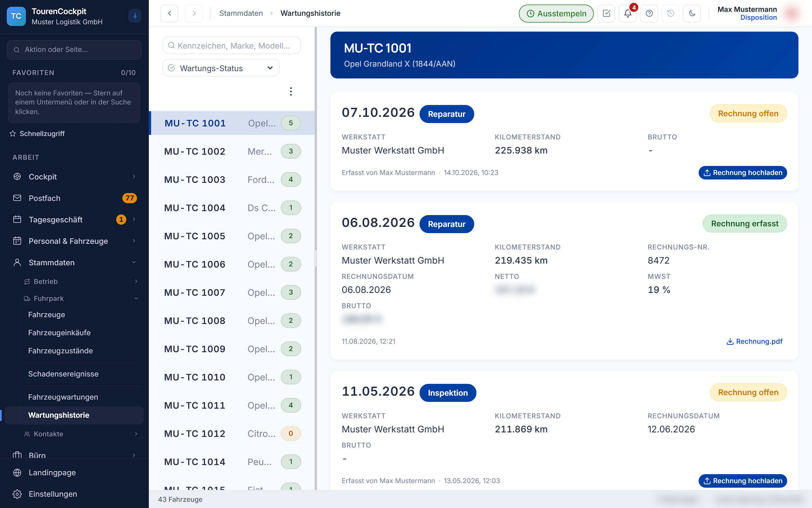Viewport: 812px width, 508px height.
Task: Switch to dark mode moon icon
Action: click(x=692, y=14)
